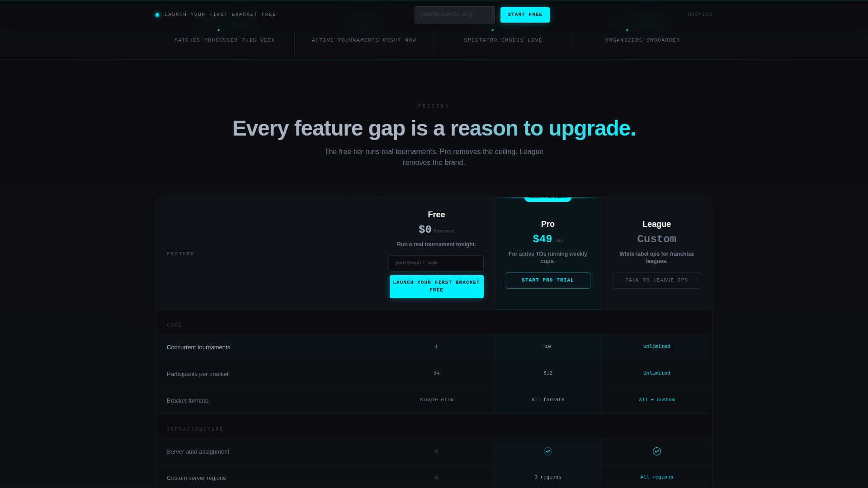Image resolution: width=868 pixels, height=488 pixels.
Task: Dismiss the top launch banner
Action: 700,15
